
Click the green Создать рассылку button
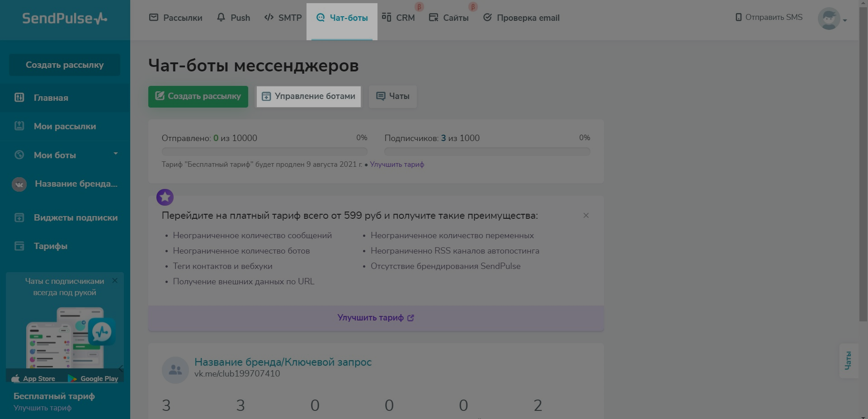click(198, 96)
